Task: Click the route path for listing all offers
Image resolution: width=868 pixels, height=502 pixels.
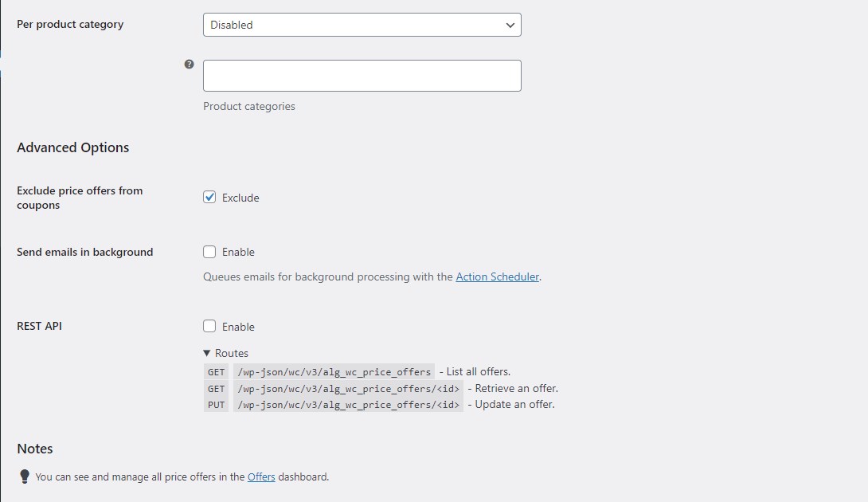Action: [334, 372]
